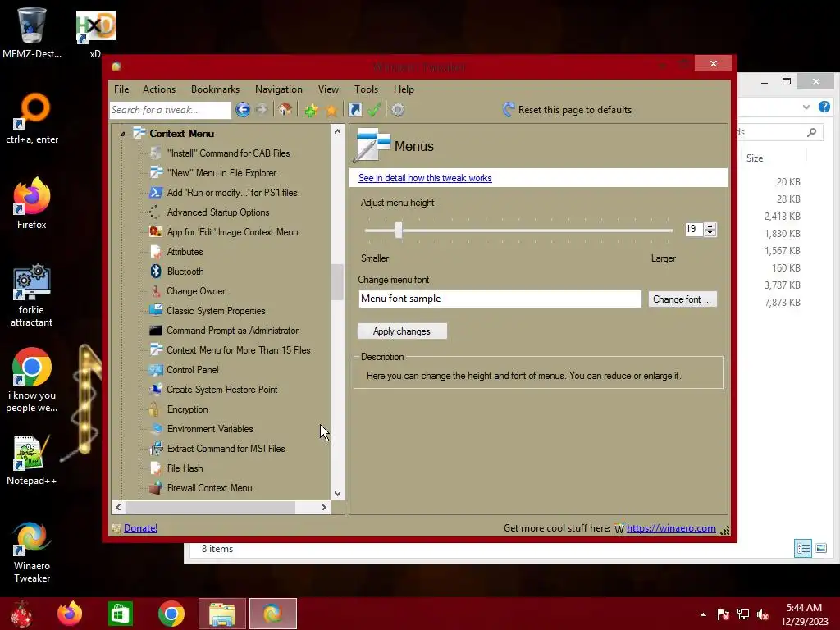Viewport: 840px width, 630px height.
Task: Select Context Menu for More Than 15 Files
Action: [x=239, y=350]
